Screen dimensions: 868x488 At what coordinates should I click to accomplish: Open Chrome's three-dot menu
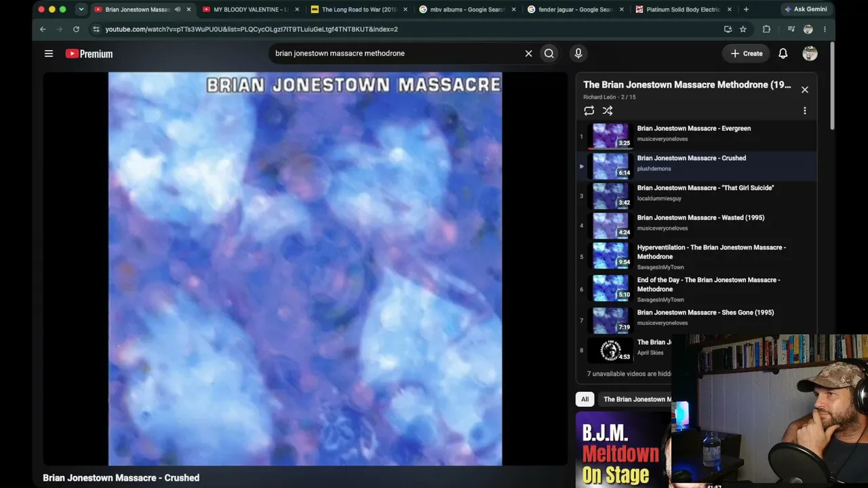[x=825, y=29]
